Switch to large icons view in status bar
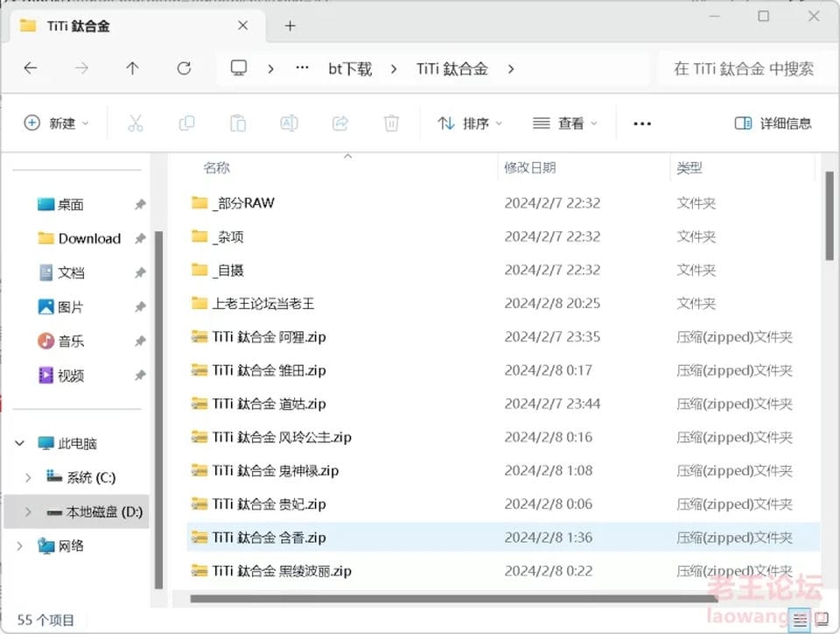The width and height of the screenshot is (840, 634). click(x=822, y=619)
